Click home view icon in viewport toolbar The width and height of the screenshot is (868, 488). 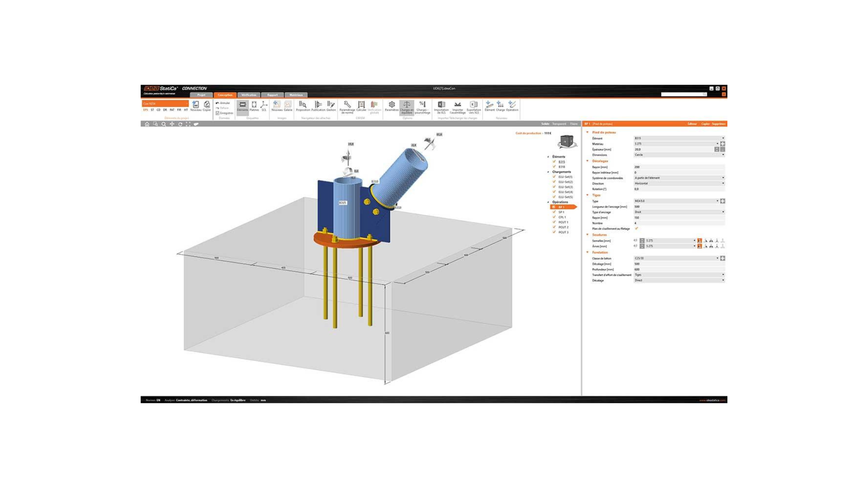coord(147,124)
